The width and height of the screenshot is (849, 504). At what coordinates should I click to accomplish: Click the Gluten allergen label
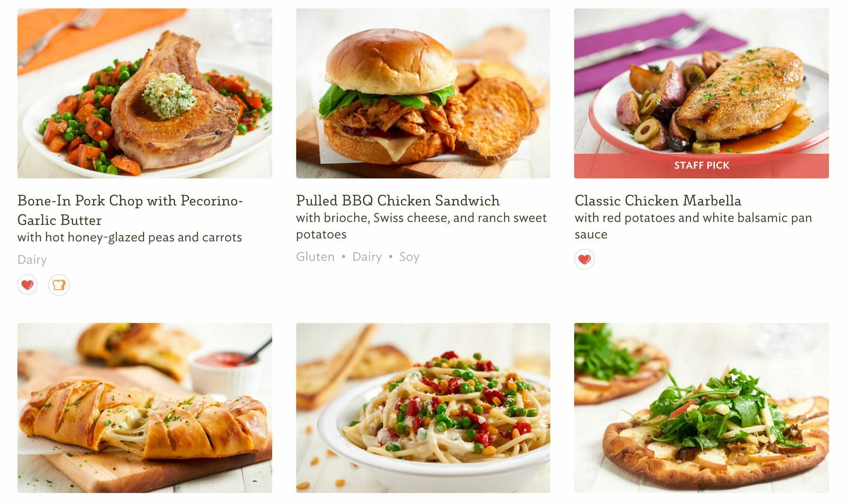[x=315, y=257]
